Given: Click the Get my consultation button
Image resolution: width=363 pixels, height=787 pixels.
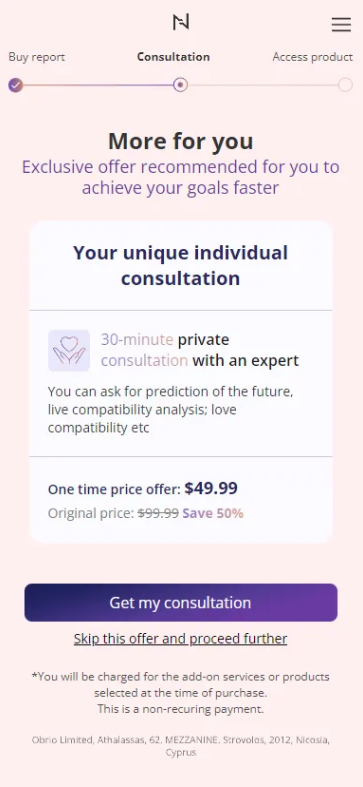Looking at the screenshot, I should (x=181, y=602).
